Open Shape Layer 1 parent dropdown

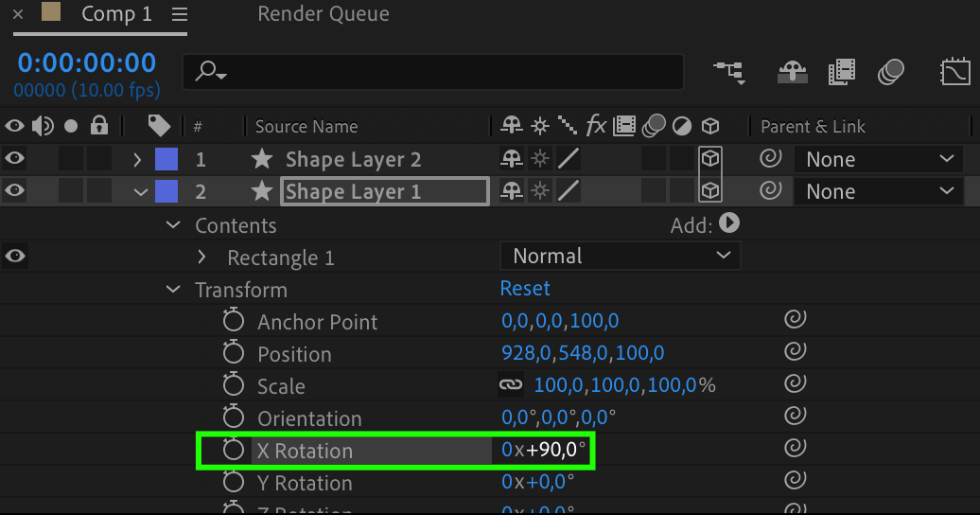[880, 191]
